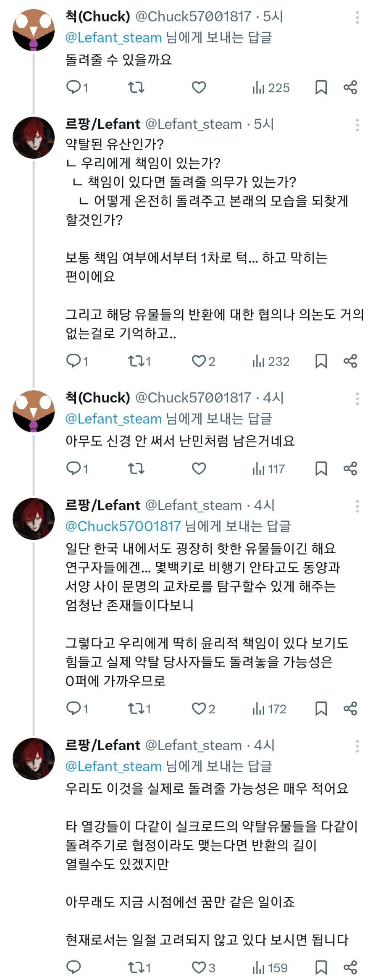The width and height of the screenshot is (378, 980).
Task: Open the @Chuck57001817 mention link
Action: click(x=123, y=526)
